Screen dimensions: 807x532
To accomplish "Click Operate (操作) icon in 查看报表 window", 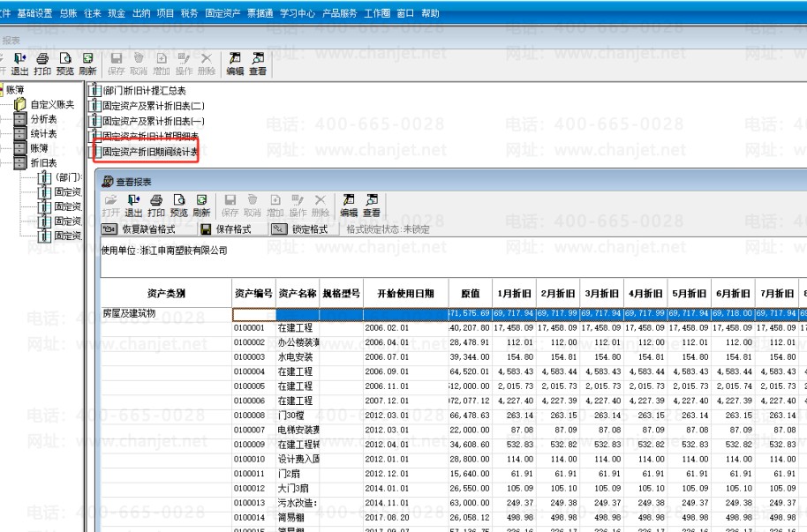I will pos(298,206).
